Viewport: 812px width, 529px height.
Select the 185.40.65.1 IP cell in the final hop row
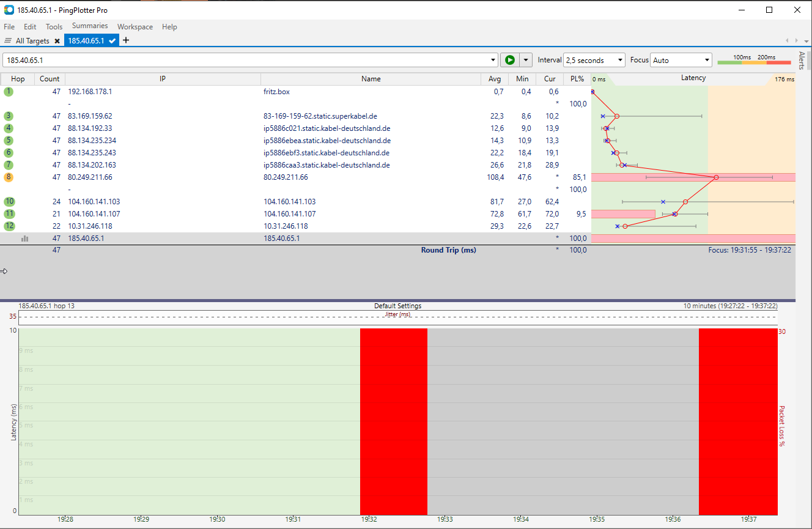[x=86, y=239]
